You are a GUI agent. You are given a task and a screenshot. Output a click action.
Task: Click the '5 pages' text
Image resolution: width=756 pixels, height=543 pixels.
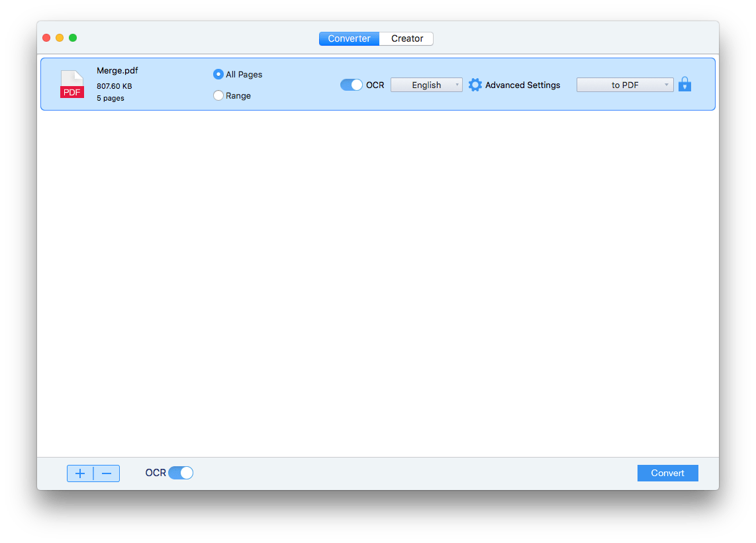point(111,98)
